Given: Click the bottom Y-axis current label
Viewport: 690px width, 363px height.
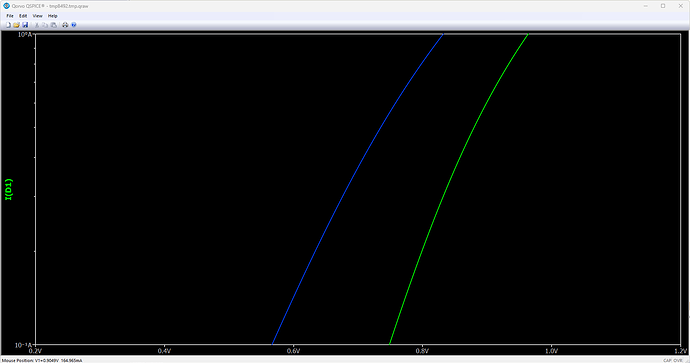Looking at the screenshot, I should tap(23, 345).
